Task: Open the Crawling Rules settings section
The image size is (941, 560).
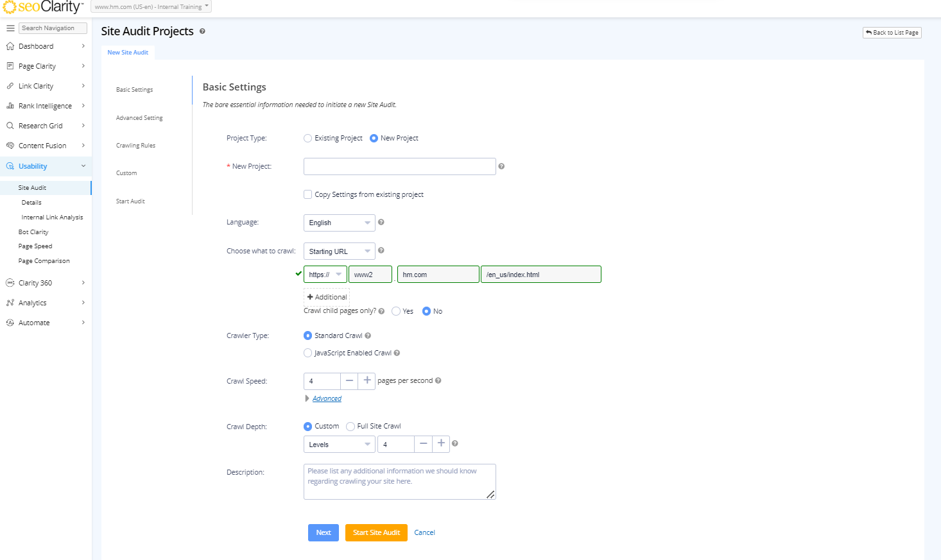Action: (135, 146)
